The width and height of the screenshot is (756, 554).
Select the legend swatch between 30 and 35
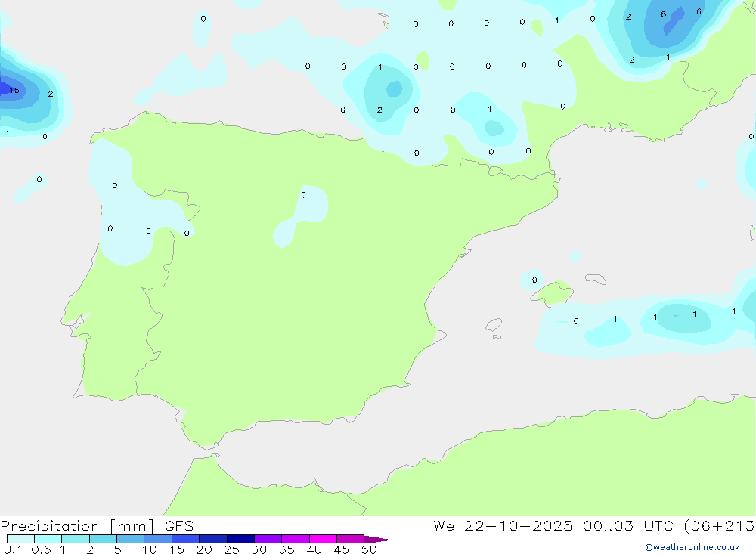tap(268, 539)
